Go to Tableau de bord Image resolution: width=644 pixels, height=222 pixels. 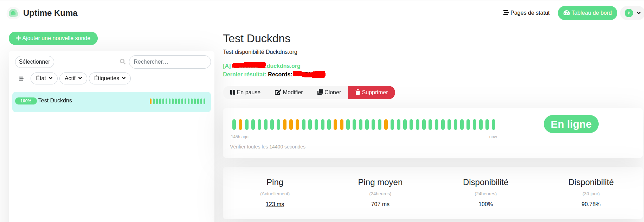pos(587,13)
